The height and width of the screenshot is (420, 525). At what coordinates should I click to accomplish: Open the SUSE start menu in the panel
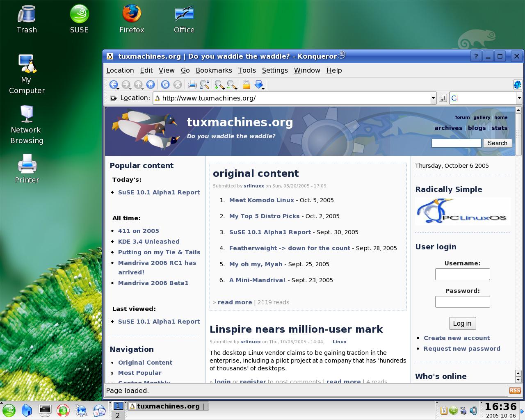coord(9,410)
